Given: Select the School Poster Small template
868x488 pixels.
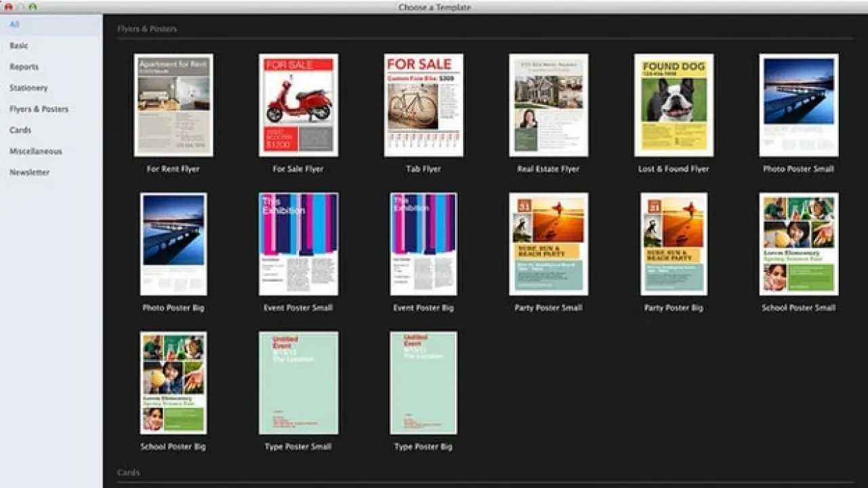Looking at the screenshot, I should click(799, 244).
